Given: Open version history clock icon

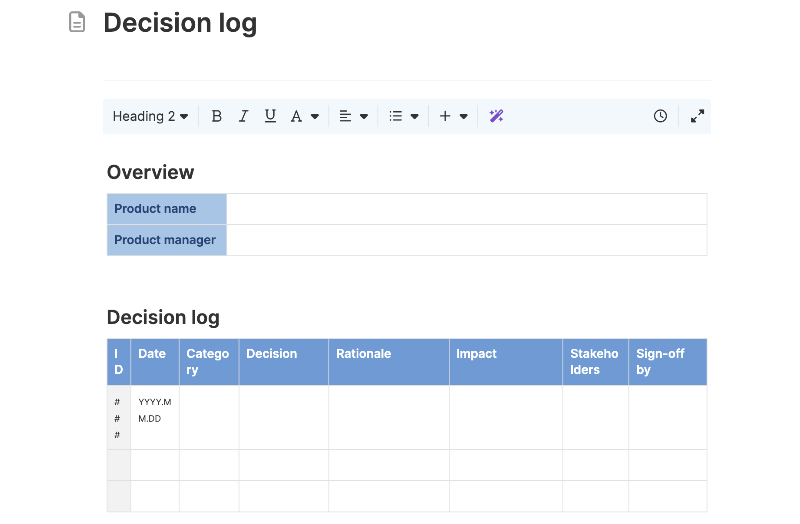Looking at the screenshot, I should point(660,116).
